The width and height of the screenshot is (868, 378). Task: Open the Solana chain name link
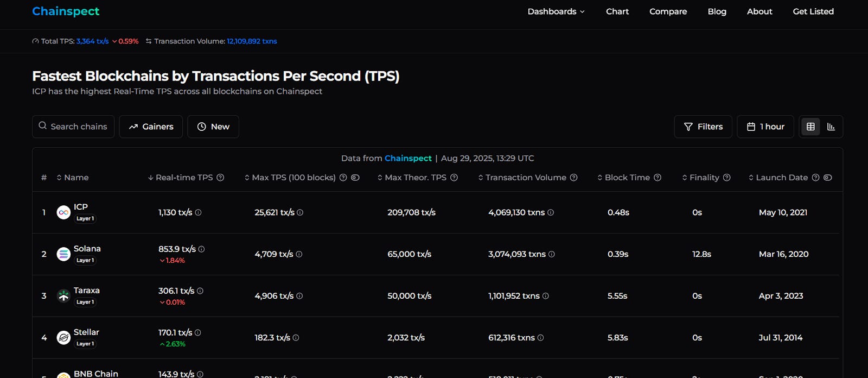(87, 249)
